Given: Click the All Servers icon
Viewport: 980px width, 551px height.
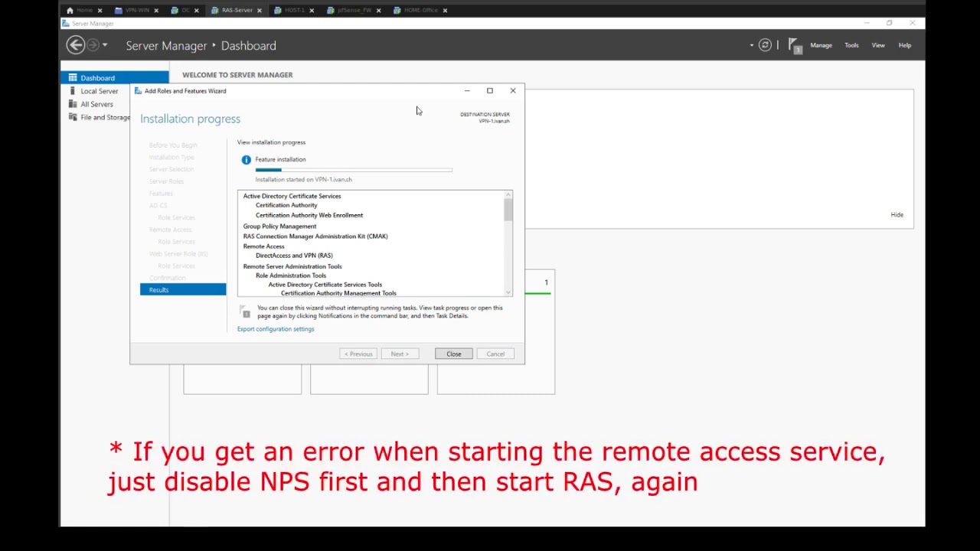Looking at the screenshot, I should pyautogui.click(x=73, y=103).
